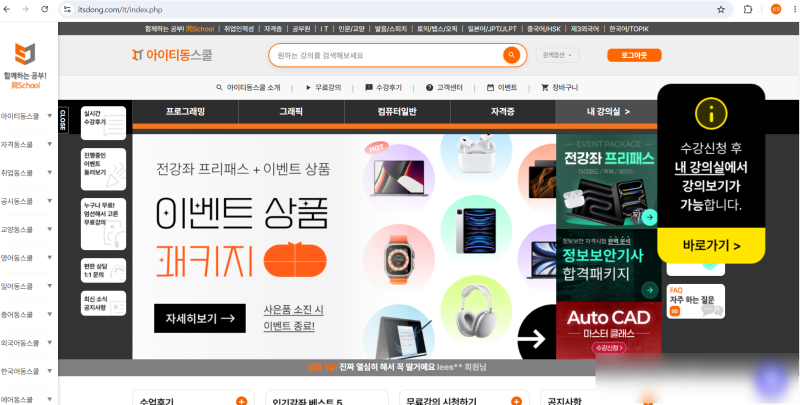Open 실시간 수강후기 quick tile
Image resolution: width=800 pixels, height=405 pixels.
tap(103, 123)
